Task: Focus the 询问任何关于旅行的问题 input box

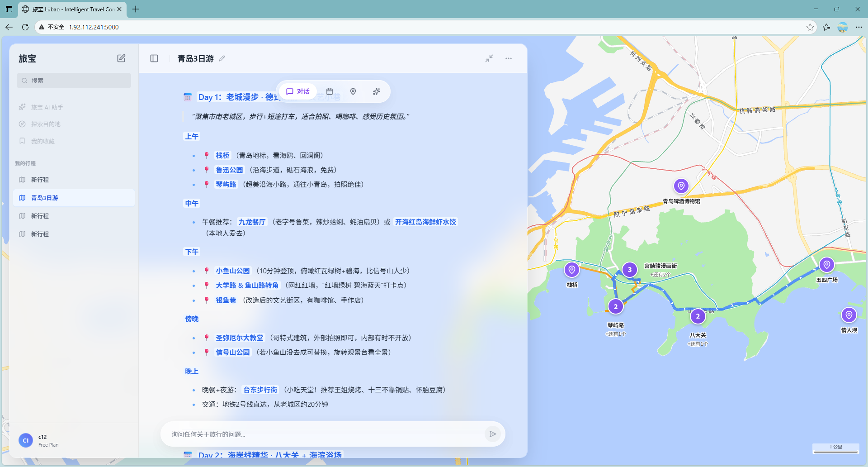Action: coord(325,434)
